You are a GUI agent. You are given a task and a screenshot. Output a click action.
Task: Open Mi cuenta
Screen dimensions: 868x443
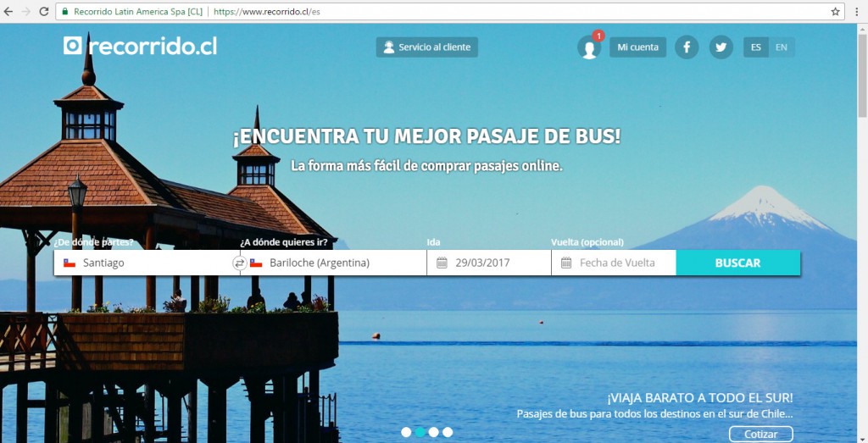[637, 47]
